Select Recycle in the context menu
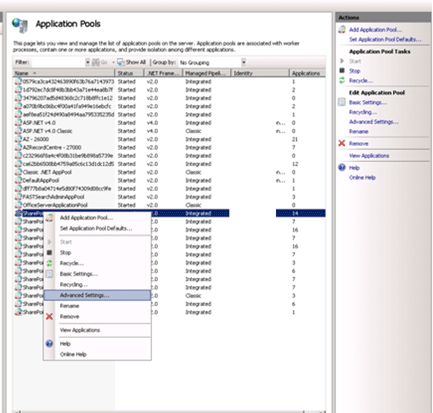The width and height of the screenshot is (433, 413). pyautogui.click(x=72, y=263)
